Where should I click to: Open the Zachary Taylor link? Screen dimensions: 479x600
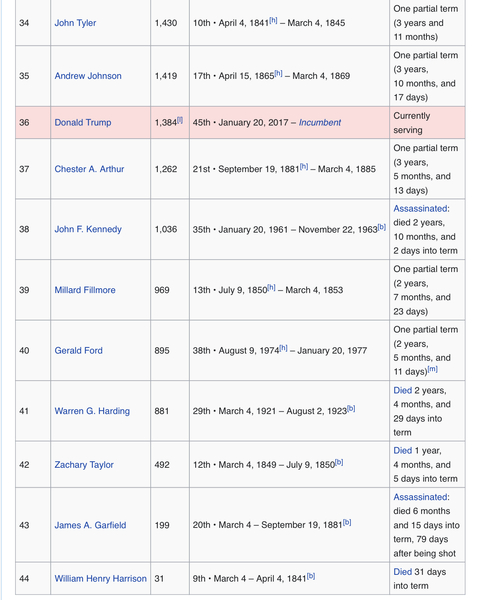[84, 465]
